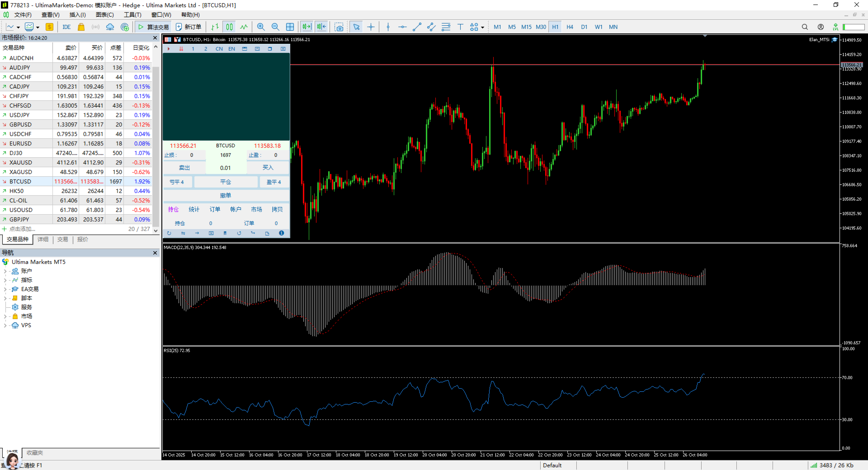Tile windows with the grid icon
The image size is (868, 470).
(x=290, y=27)
